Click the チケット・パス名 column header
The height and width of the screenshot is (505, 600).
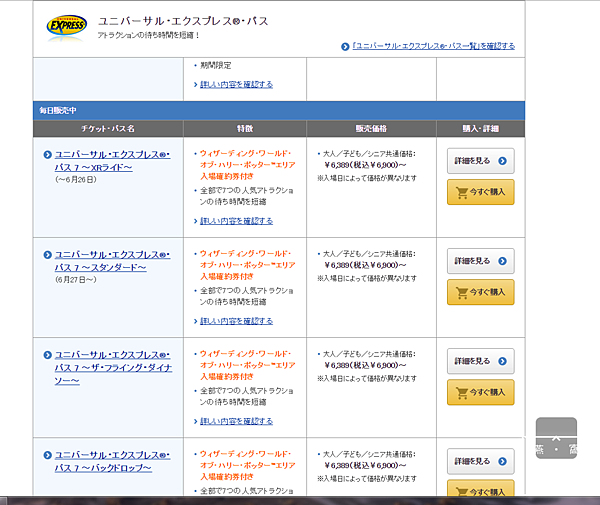[108, 129]
